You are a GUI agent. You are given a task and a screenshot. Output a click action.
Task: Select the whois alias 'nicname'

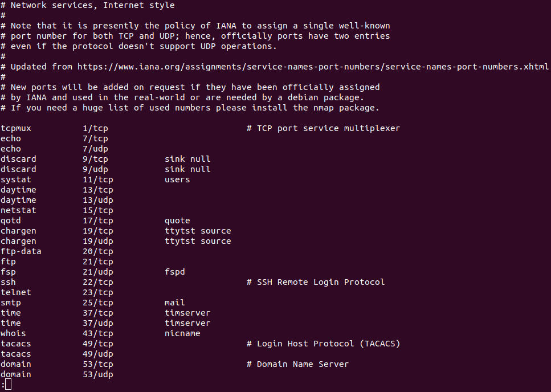(182, 333)
